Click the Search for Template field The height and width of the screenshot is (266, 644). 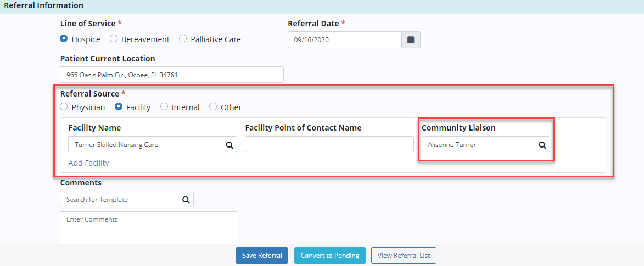120,200
